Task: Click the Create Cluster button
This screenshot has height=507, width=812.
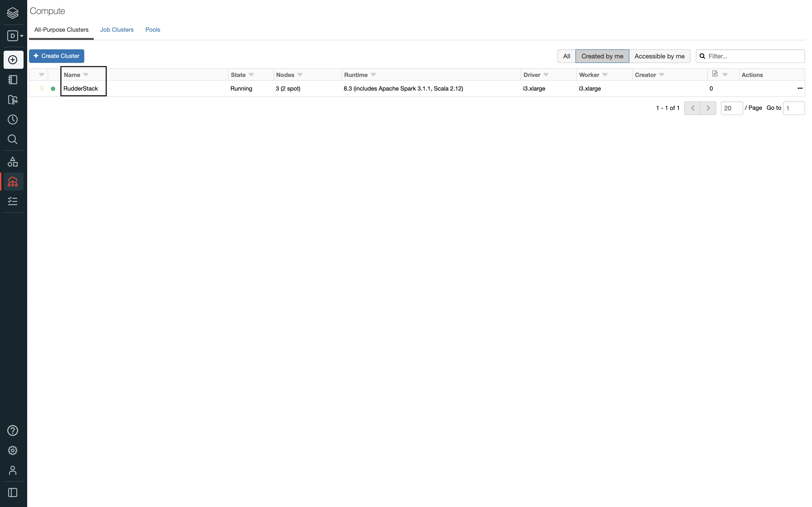Action: (x=56, y=56)
